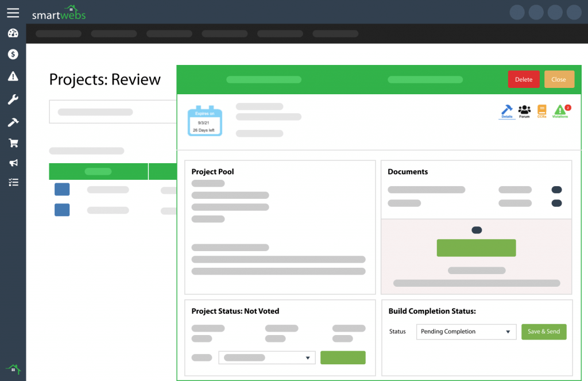
Task: Switch to the Forum tab
Action: [x=524, y=111]
